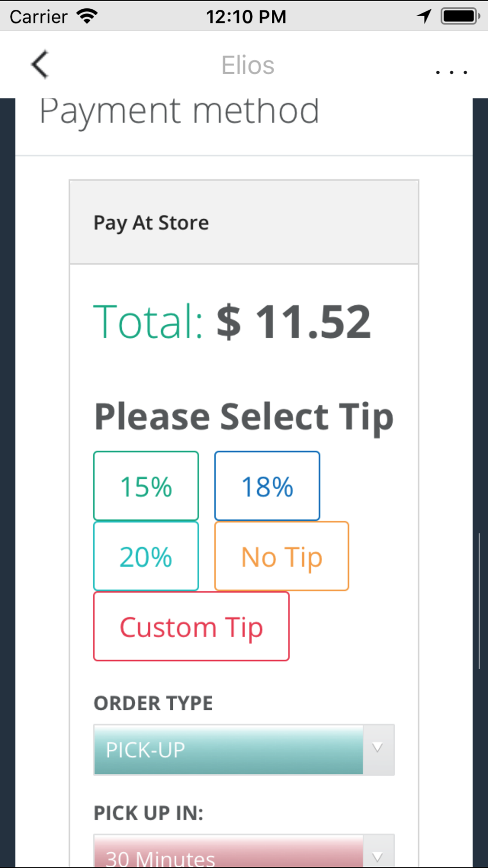This screenshot has width=488, height=868.
Task: Tap the back arrow icon
Action: point(40,64)
